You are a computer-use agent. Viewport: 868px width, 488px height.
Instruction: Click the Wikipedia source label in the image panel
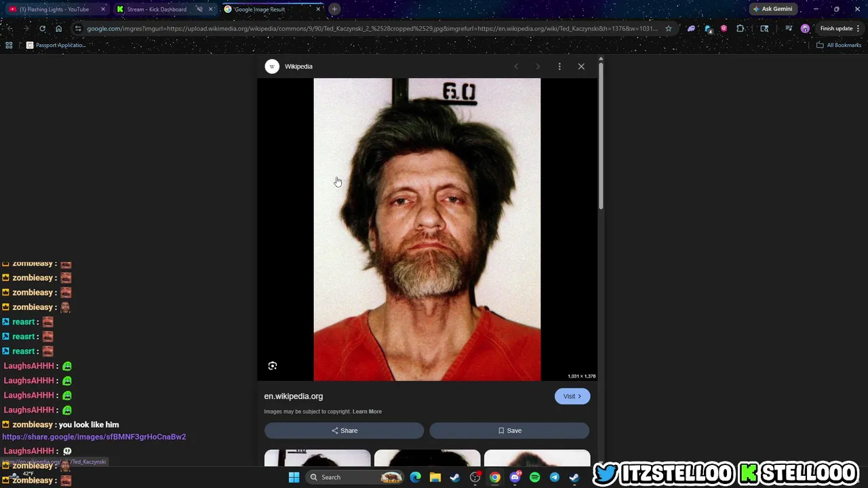point(298,66)
